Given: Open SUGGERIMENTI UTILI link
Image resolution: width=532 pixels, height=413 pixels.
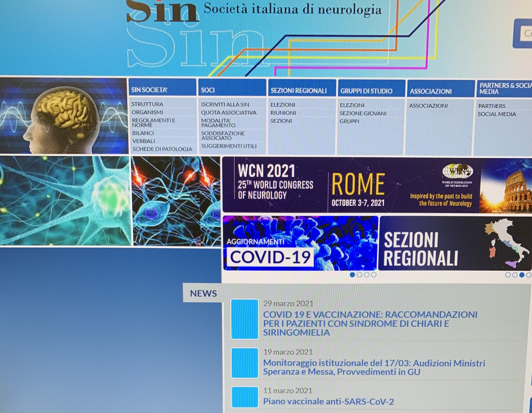Looking at the screenshot, I should click(229, 146).
